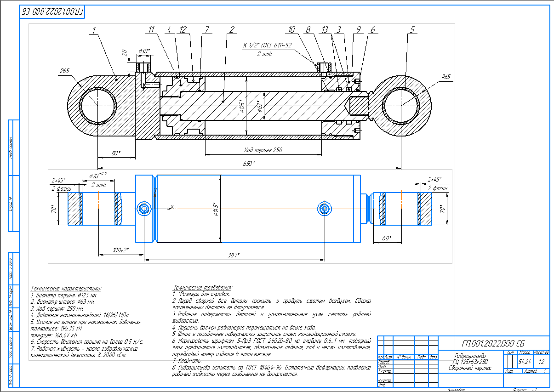Select the 'Технические требования' heading
The image size is (554, 392).
tap(203, 288)
